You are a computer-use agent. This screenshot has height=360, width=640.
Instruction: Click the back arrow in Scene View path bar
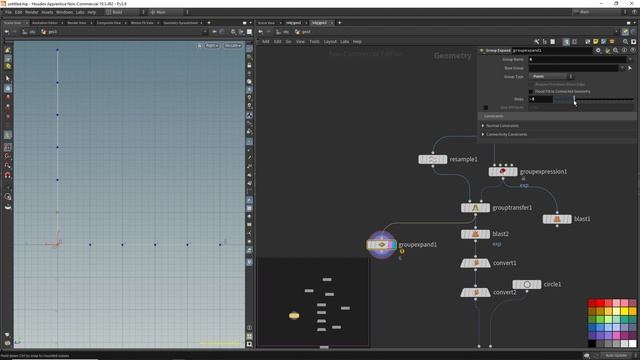pos(7,32)
